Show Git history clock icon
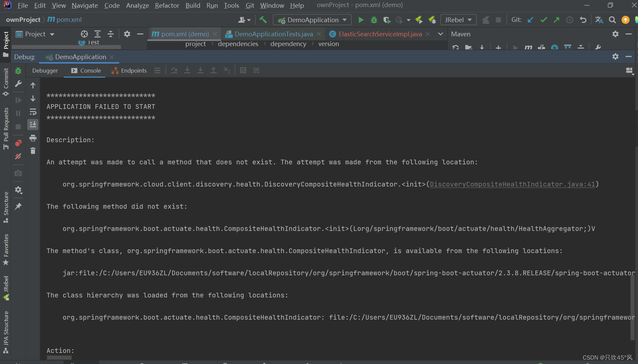Image resolution: width=638 pixels, height=364 pixels. pos(570,20)
